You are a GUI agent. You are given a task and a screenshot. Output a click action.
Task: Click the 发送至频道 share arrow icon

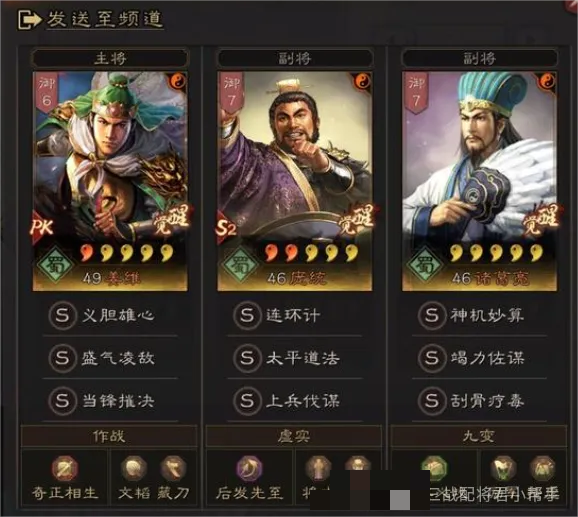pos(29,19)
